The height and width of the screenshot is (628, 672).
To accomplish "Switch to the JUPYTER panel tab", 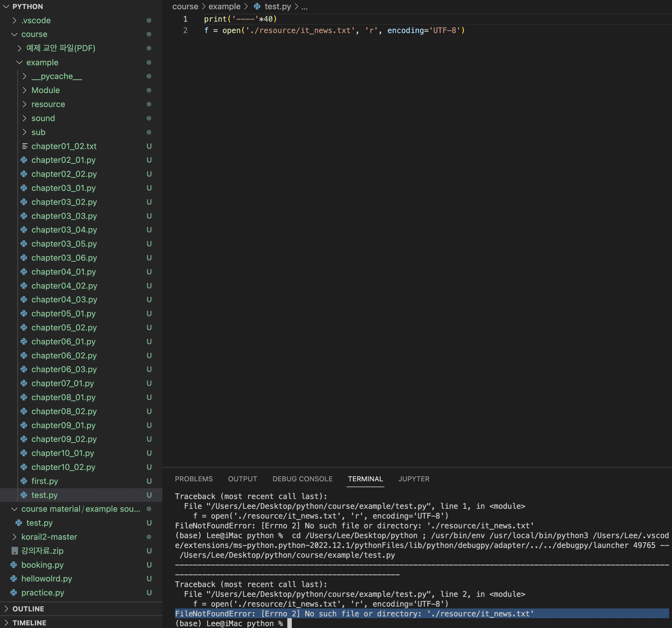I will coord(413,479).
